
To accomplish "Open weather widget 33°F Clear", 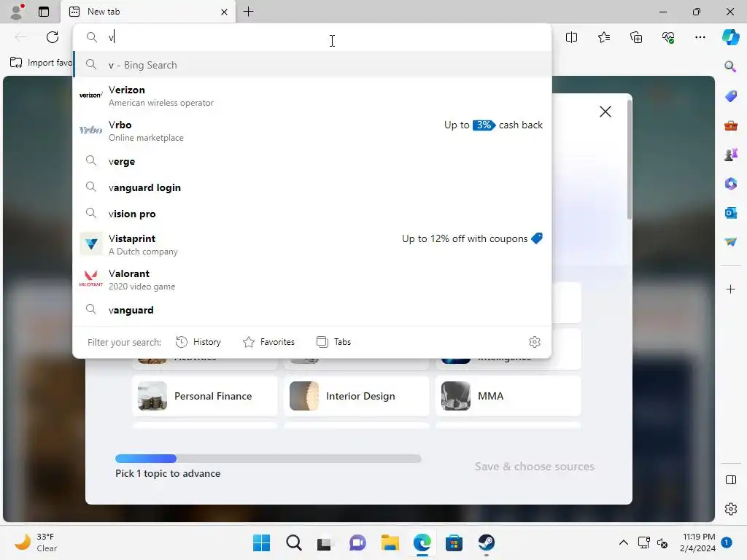I will pos(36,542).
